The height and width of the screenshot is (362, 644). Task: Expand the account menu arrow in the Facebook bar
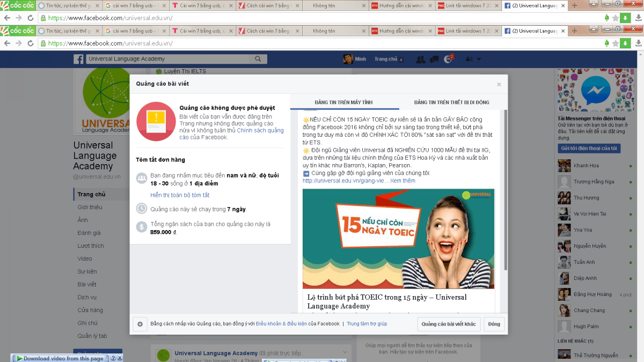click(x=479, y=60)
